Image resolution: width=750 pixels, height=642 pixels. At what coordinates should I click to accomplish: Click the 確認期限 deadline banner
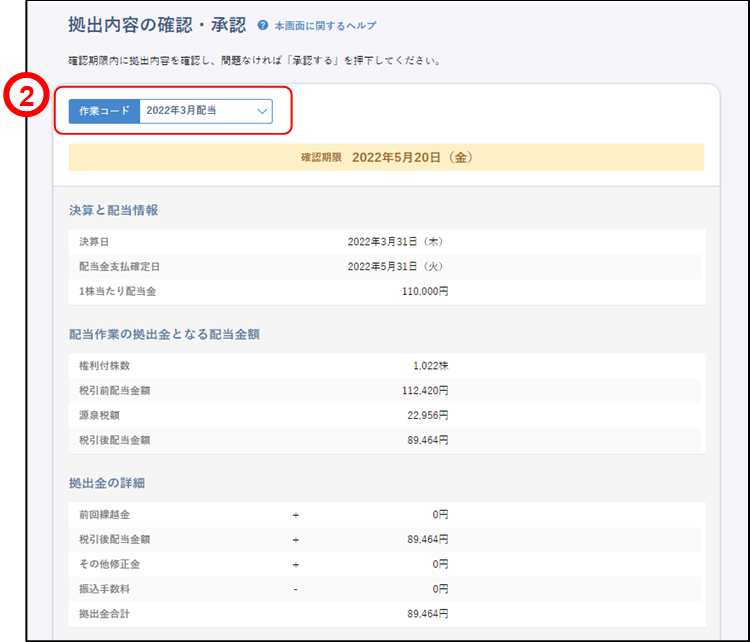tap(386, 157)
